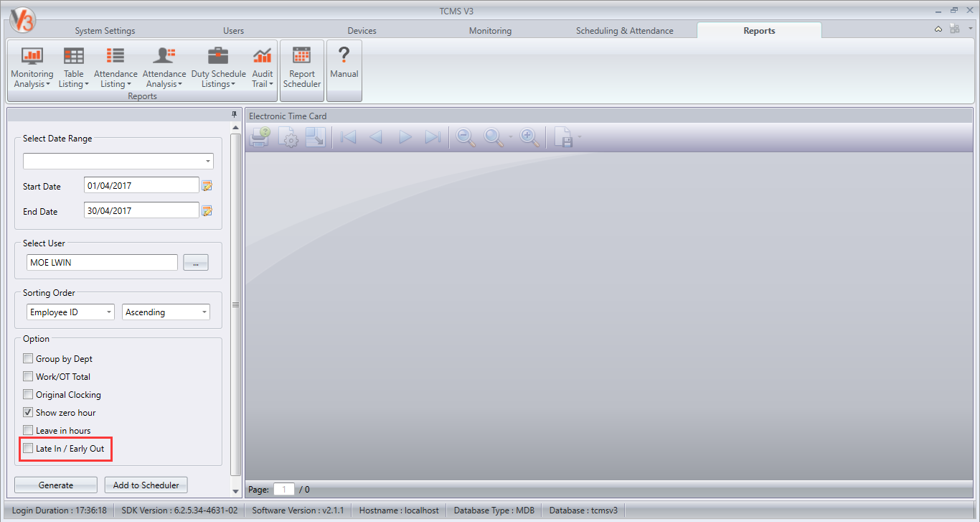Click the Select User text field
The height and width of the screenshot is (522, 980).
pos(102,263)
